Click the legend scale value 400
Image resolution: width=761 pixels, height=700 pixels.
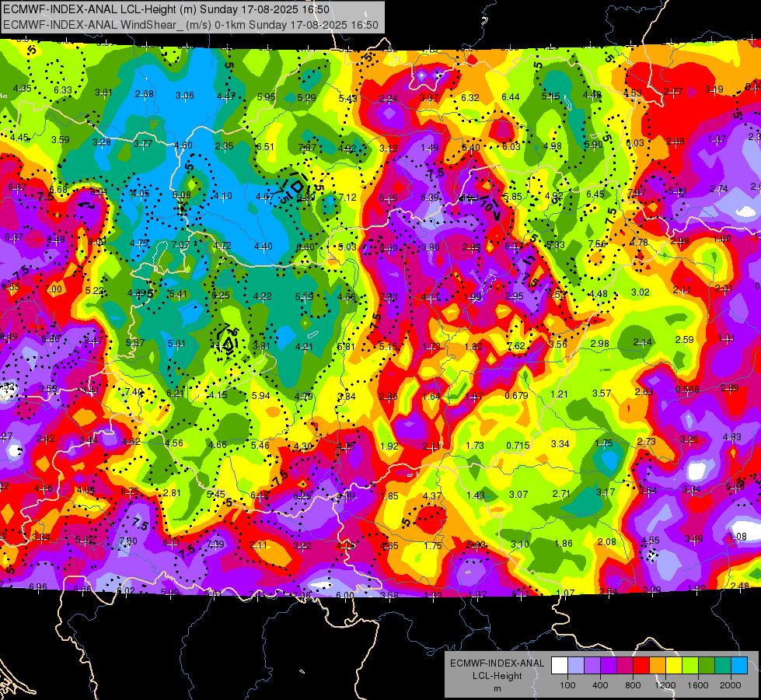600,685
